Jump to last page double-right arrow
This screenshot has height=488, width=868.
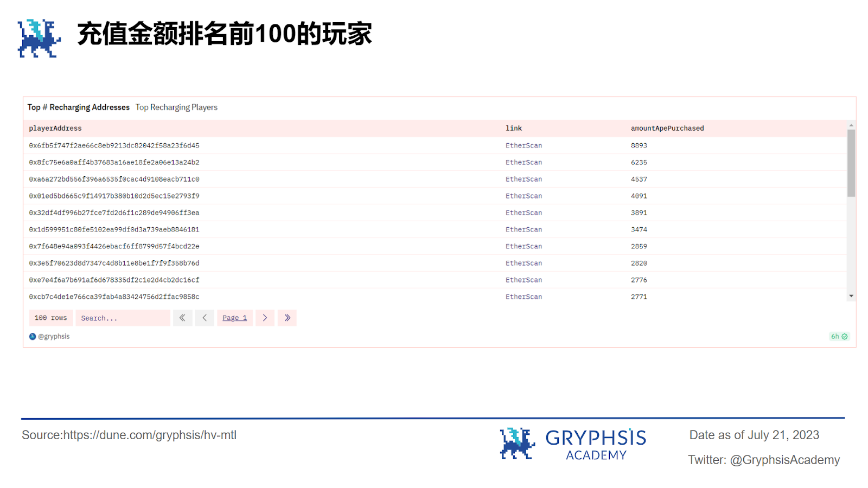(x=287, y=318)
